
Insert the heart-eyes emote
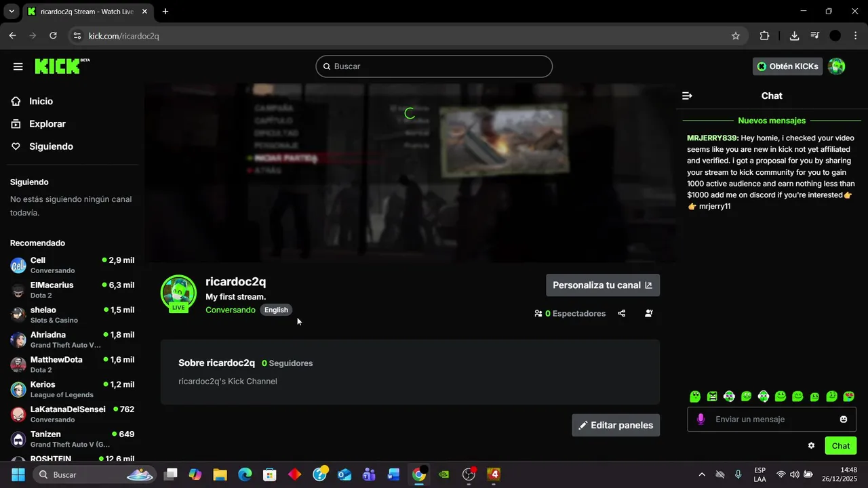coord(848,396)
